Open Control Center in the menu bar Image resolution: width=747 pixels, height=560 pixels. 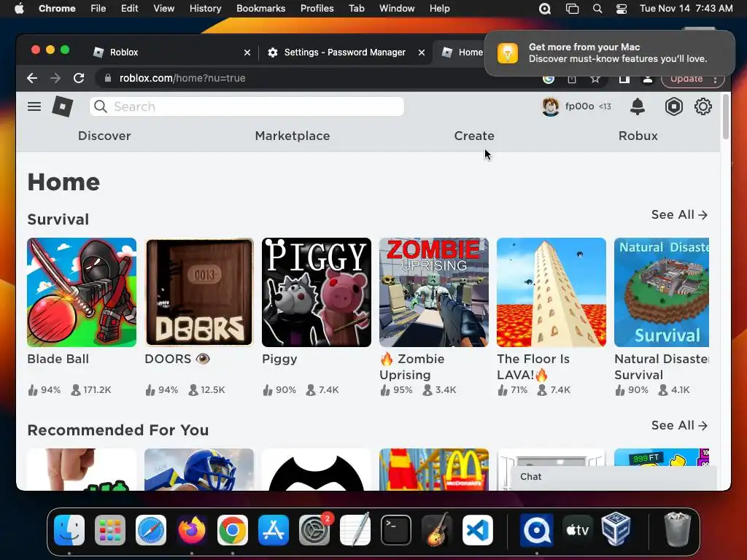(x=622, y=9)
